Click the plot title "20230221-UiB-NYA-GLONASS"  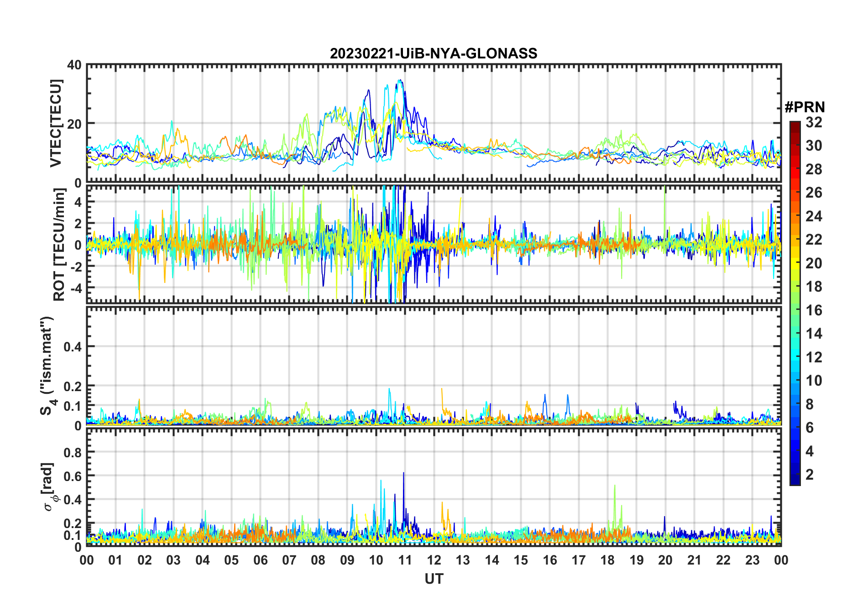(x=434, y=53)
